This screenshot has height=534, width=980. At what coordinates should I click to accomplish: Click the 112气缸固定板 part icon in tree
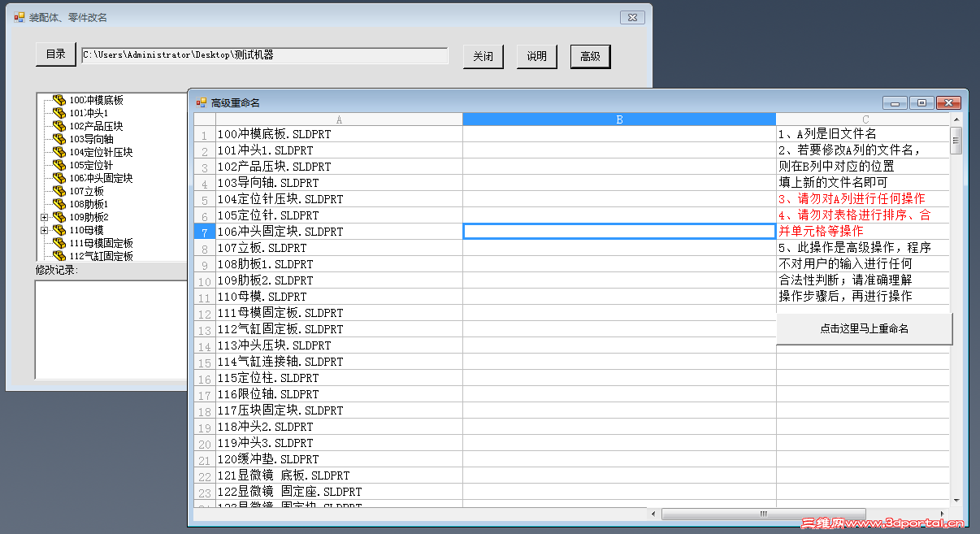click(x=59, y=256)
